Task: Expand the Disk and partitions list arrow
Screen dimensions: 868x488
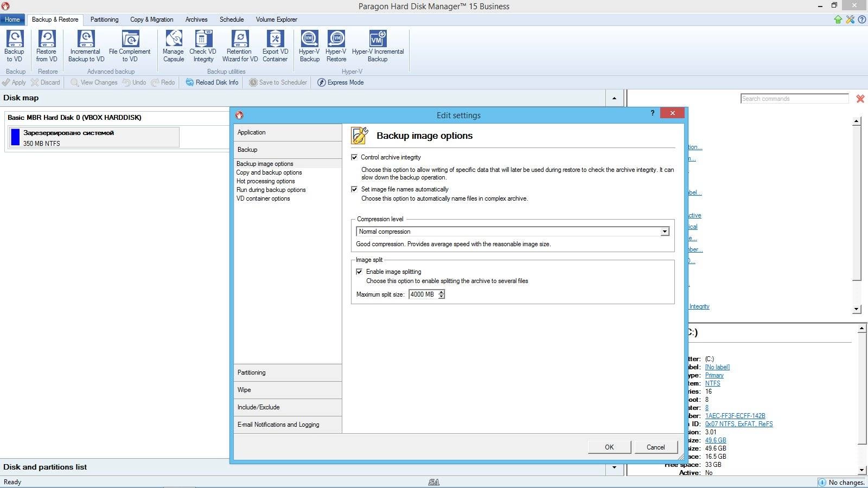Action: point(614,467)
